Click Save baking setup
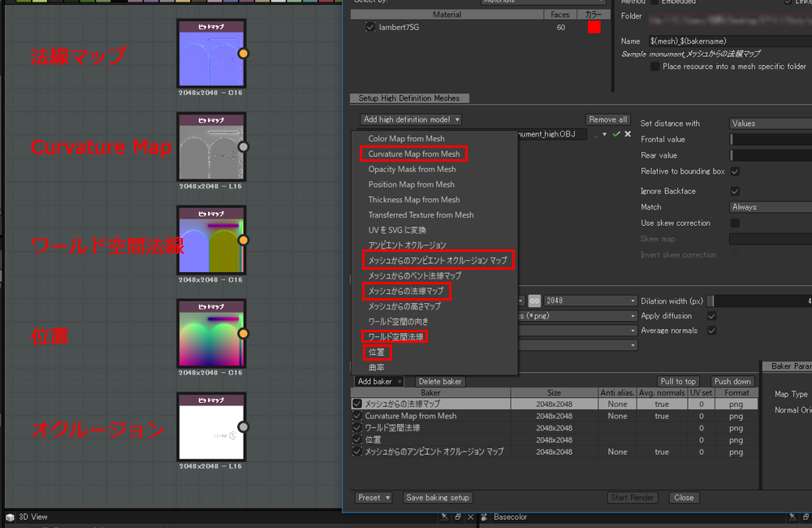The height and width of the screenshot is (528, 812). click(x=438, y=497)
